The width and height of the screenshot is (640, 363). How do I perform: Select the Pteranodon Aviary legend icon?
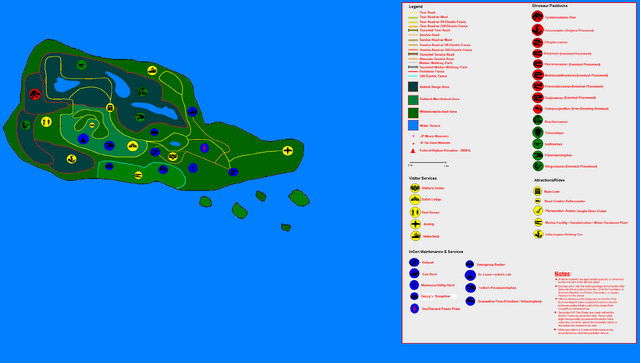pos(538,211)
